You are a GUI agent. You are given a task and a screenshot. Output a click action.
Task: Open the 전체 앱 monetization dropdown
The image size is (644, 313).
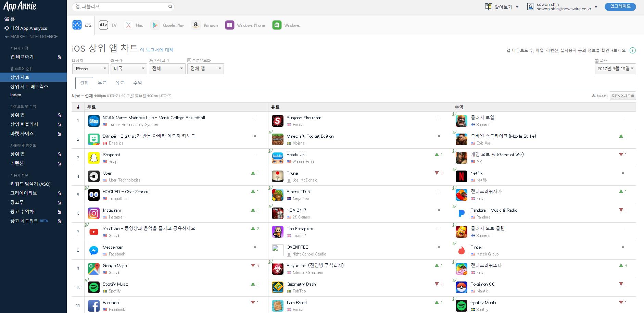(x=205, y=69)
